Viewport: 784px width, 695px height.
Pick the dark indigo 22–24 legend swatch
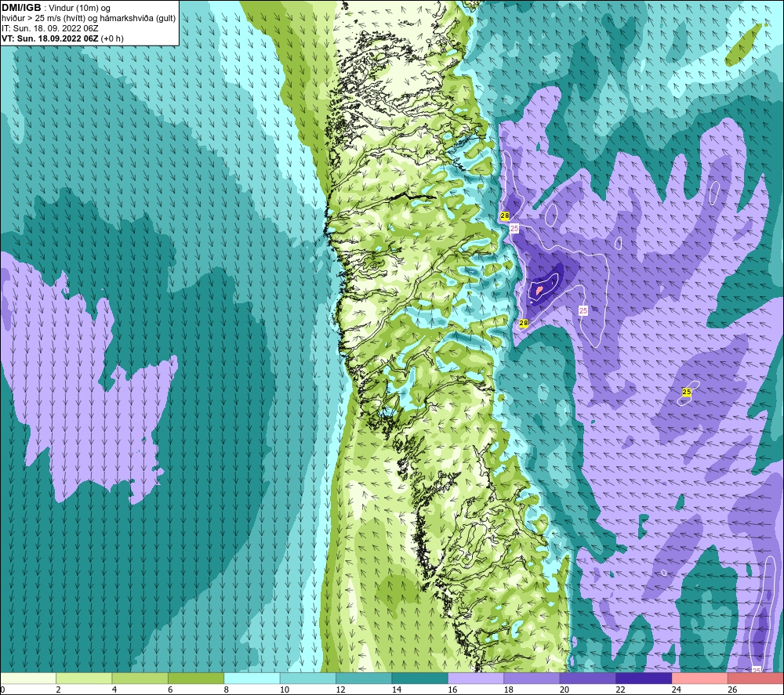(644, 678)
